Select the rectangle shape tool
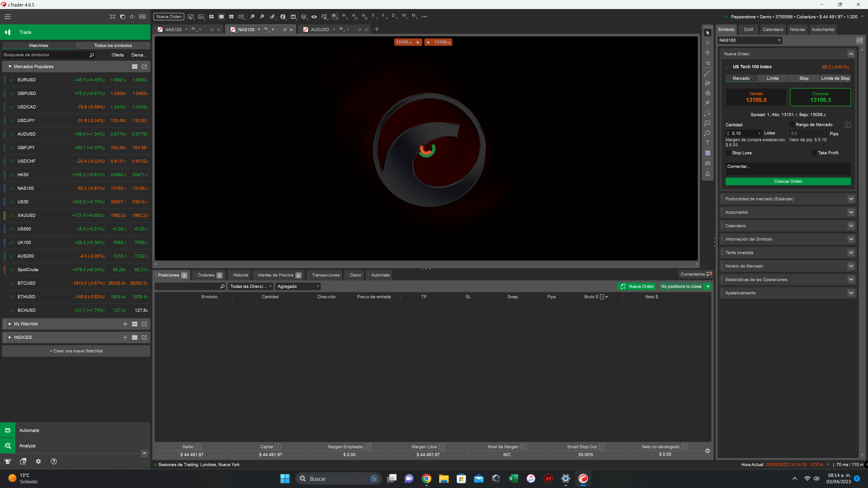The image size is (868, 488). (x=708, y=123)
